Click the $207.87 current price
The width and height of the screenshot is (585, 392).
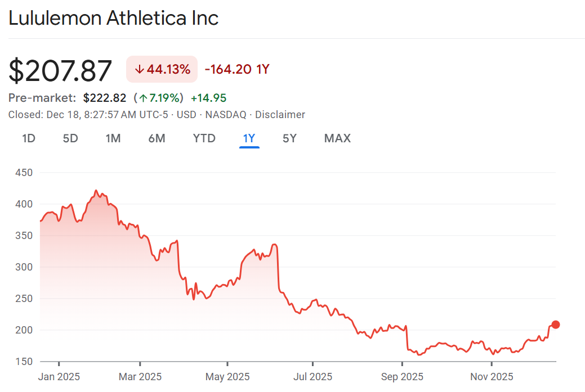click(x=60, y=71)
